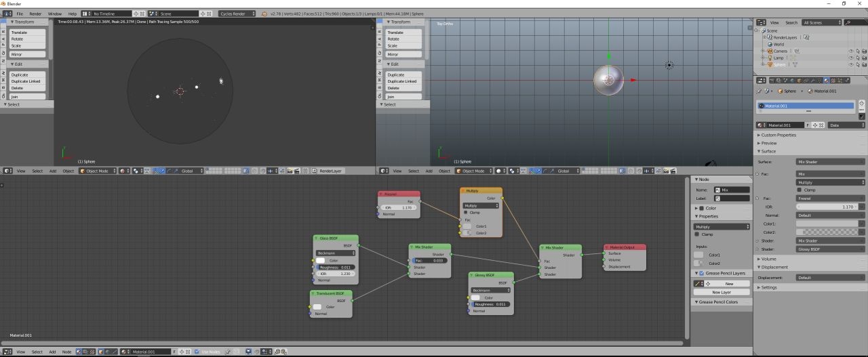Click the Sphere object icon in outliner
The image size is (868, 357).
point(770,65)
